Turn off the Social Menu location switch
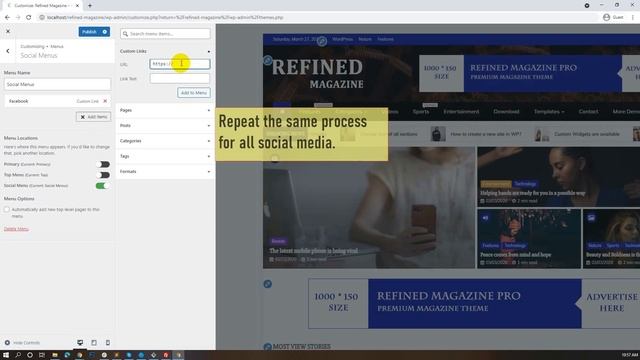Image resolution: width=640 pixels, height=360 pixels. (101, 186)
